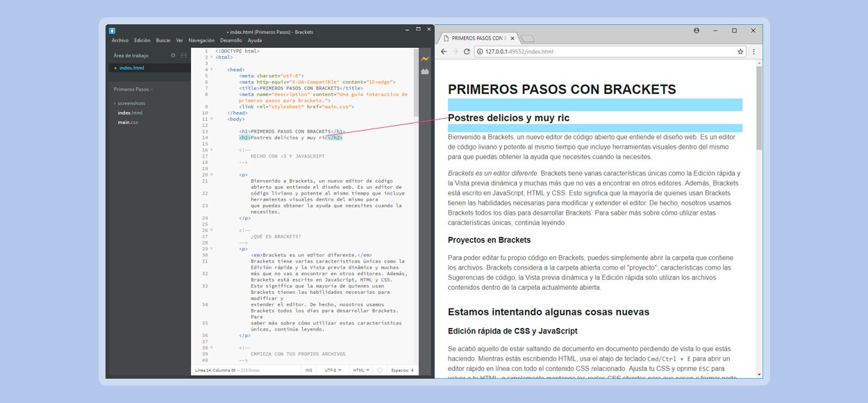Open the Edición menu
Screen dimensions: 868x403
[x=142, y=40]
